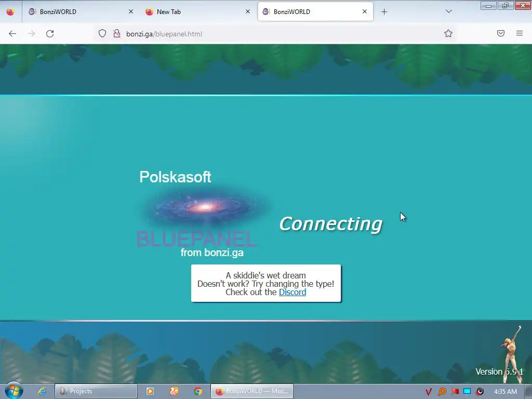Screen dimensions: 532x399
Task: View site security via the crossed padlock icon
Action: coord(117,34)
